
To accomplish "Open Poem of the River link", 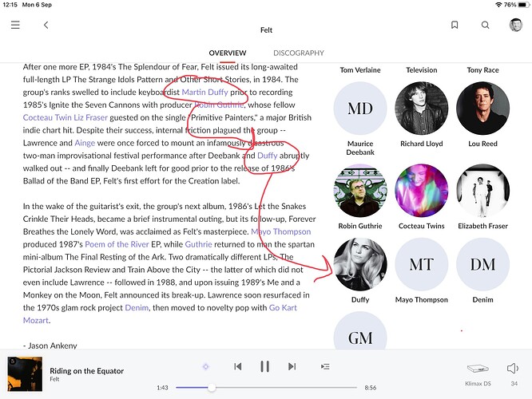I will click(x=117, y=244).
